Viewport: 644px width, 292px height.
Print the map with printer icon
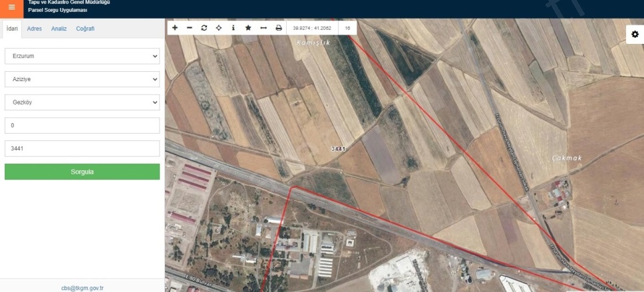pos(279,28)
